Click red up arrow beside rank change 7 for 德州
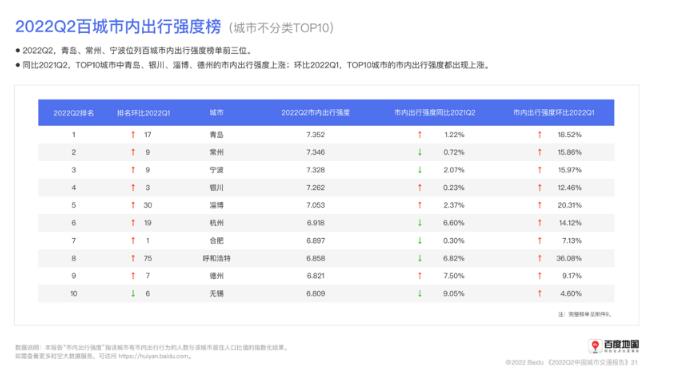685x384 pixels. pyautogui.click(x=133, y=276)
